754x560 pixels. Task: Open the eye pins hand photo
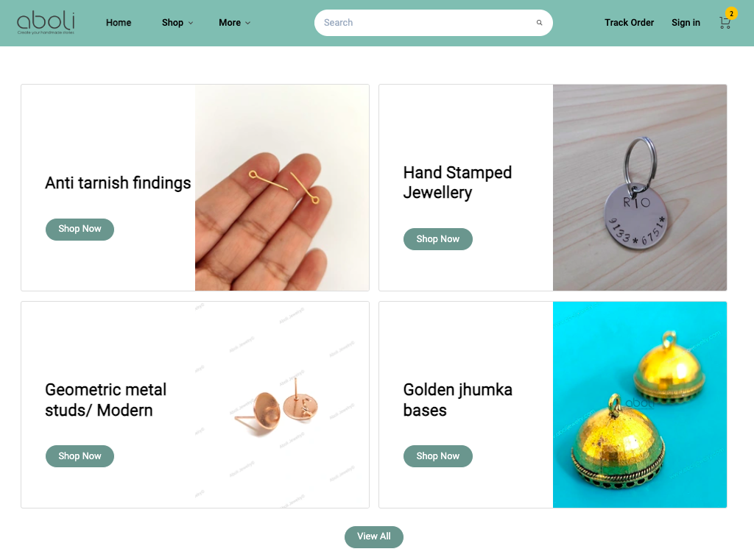point(282,188)
